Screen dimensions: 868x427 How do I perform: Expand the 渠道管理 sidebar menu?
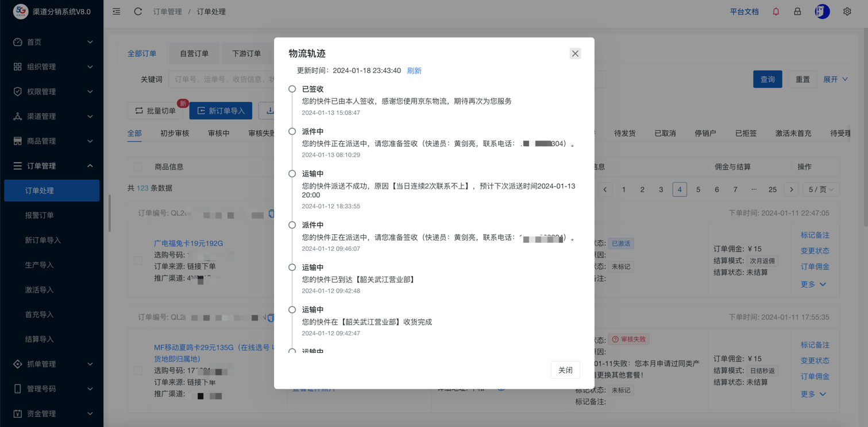pos(52,116)
